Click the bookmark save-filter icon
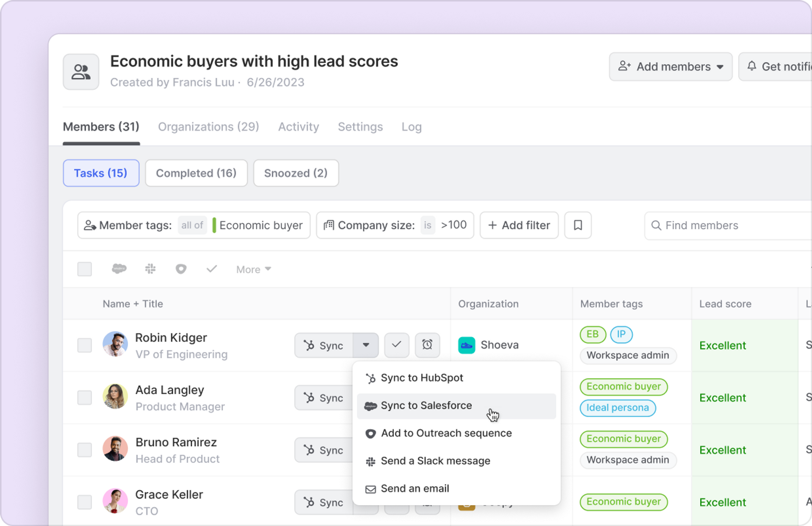812x526 pixels. pyautogui.click(x=578, y=225)
